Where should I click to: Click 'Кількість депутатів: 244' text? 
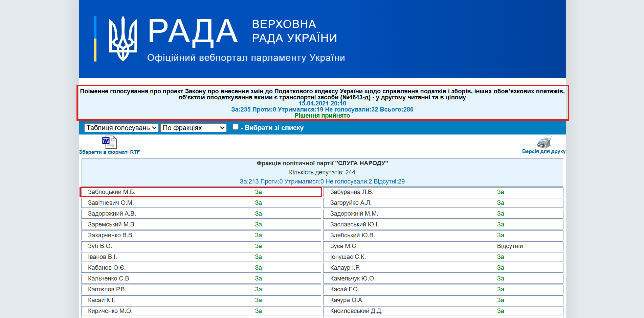(322, 172)
